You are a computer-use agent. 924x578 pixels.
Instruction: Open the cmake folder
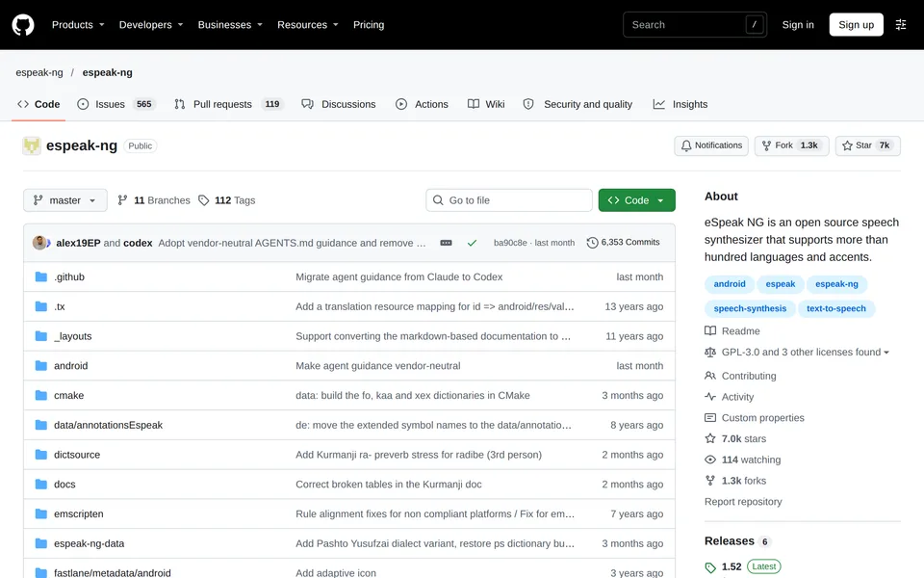coord(69,395)
